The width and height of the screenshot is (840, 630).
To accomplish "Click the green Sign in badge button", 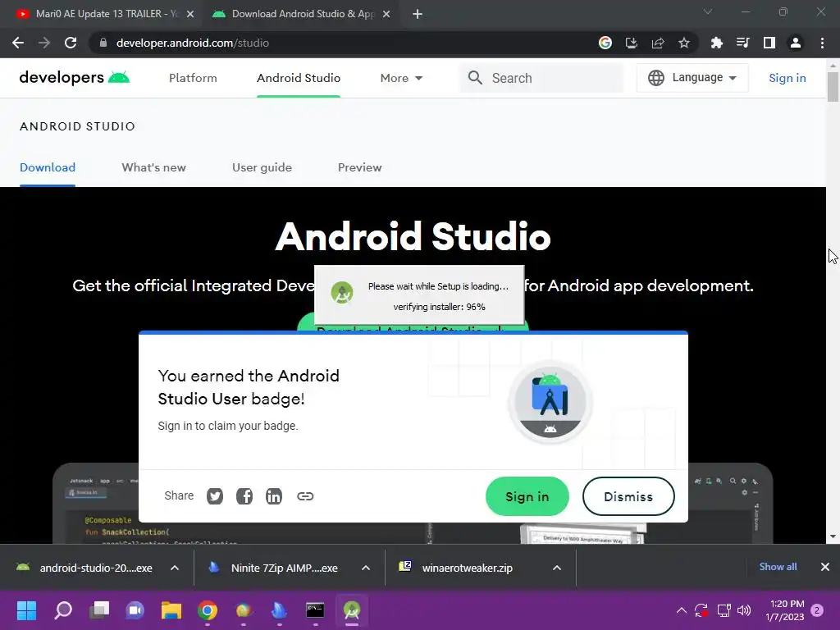I will tap(527, 496).
